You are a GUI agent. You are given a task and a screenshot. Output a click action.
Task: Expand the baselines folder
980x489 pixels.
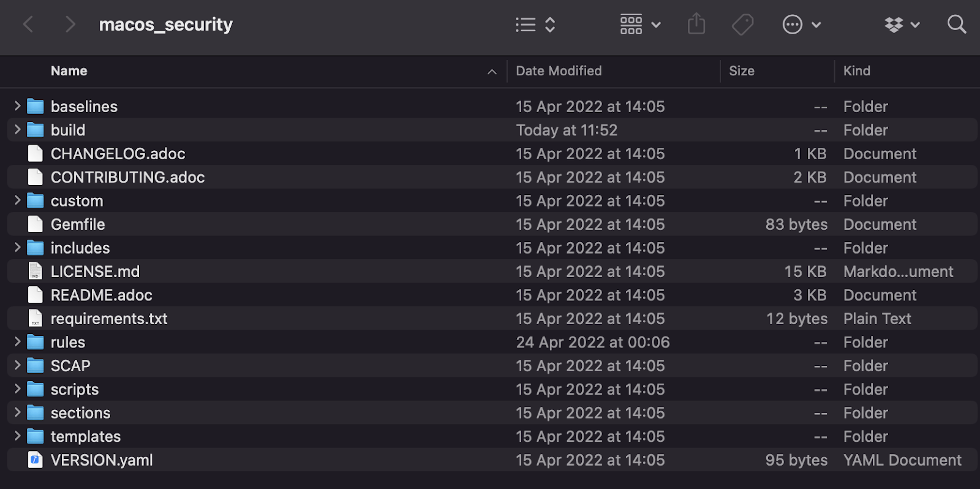17,106
